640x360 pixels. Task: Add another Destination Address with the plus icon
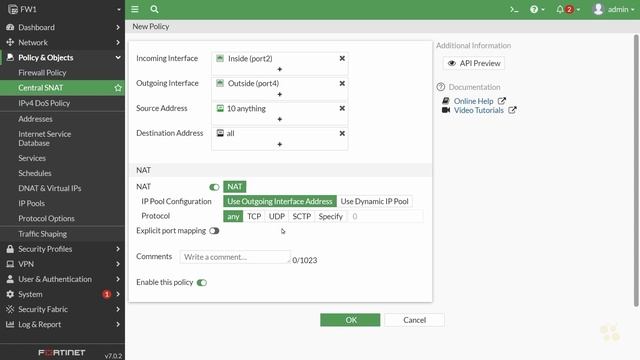click(280, 144)
